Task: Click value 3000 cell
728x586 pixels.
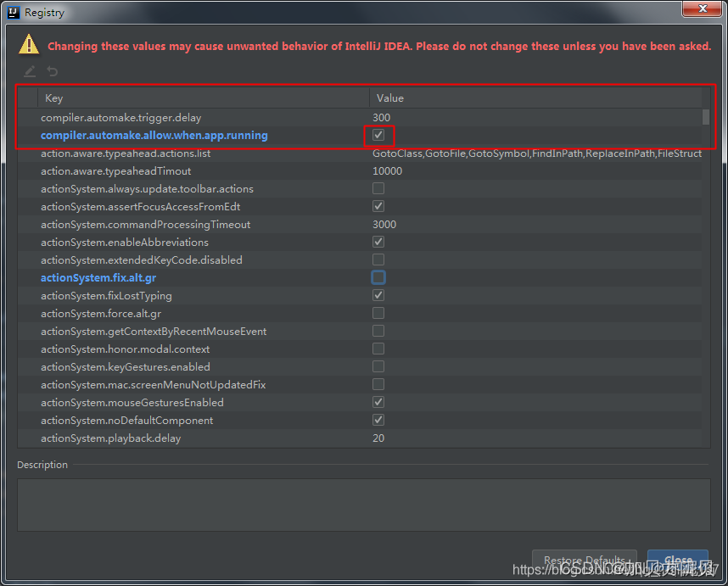Action: point(384,224)
